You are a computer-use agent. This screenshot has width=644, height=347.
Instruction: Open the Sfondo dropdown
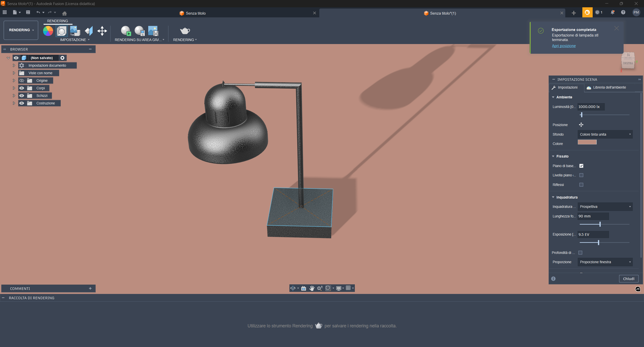tap(605, 134)
